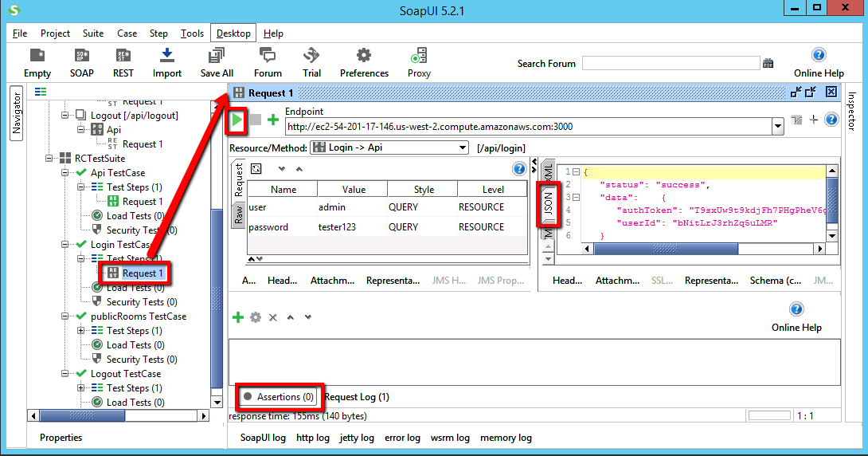This screenshot has width=868, height=456.
Task: Click the stop request square button
Action: 255,120
